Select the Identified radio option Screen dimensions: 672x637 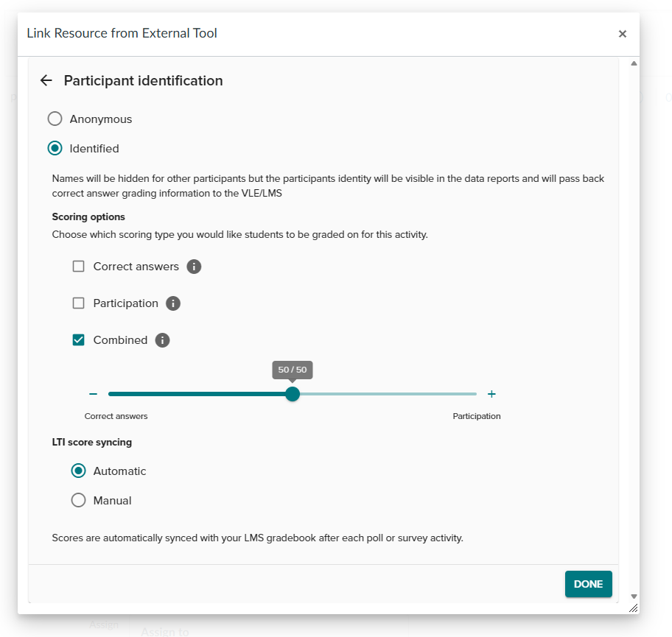[55, 148]
